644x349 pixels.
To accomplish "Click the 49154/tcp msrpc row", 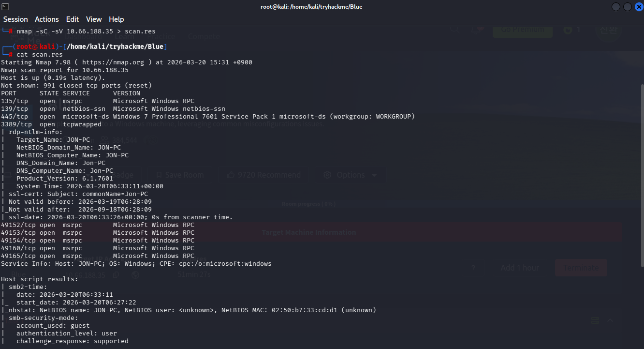I will (x=98, y=241).
